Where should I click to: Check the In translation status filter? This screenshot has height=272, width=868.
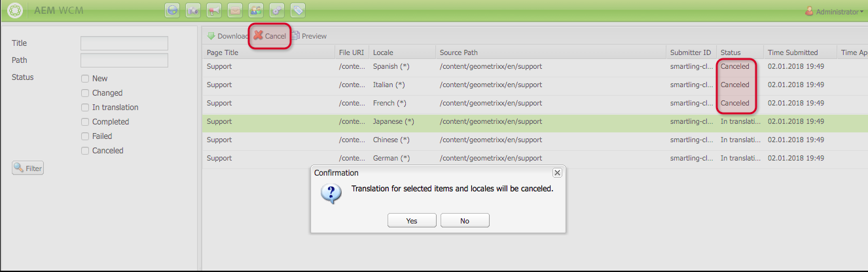coord(85,107)
